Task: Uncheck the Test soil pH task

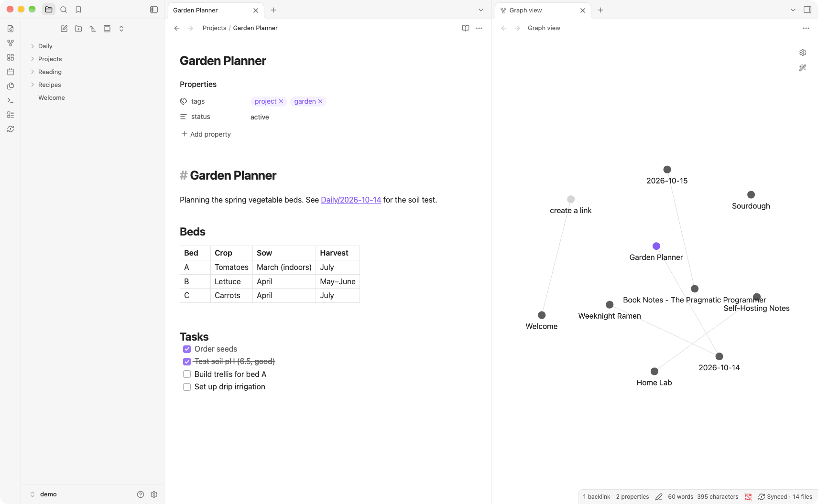Action: 187,362
